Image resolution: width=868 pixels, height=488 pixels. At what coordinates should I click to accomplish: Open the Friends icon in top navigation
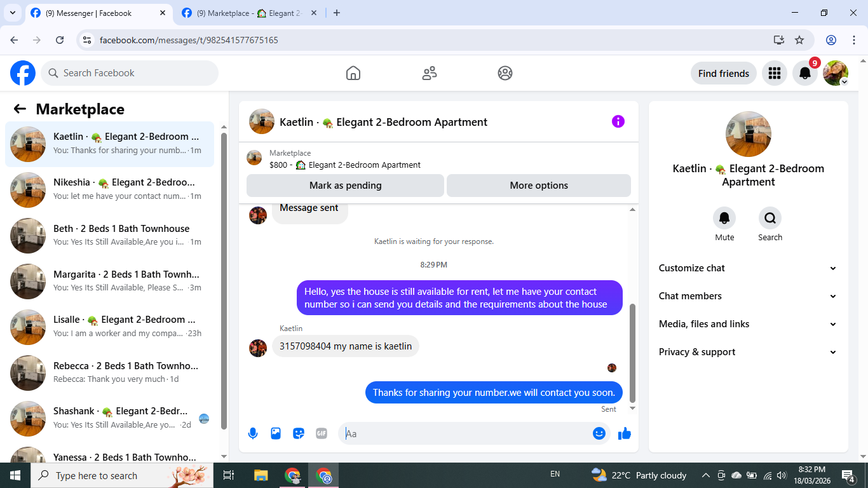click(x=430, y=73)
